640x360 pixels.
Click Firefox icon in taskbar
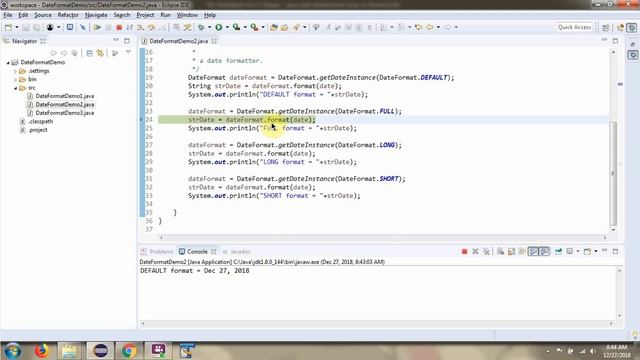(42, 351)
